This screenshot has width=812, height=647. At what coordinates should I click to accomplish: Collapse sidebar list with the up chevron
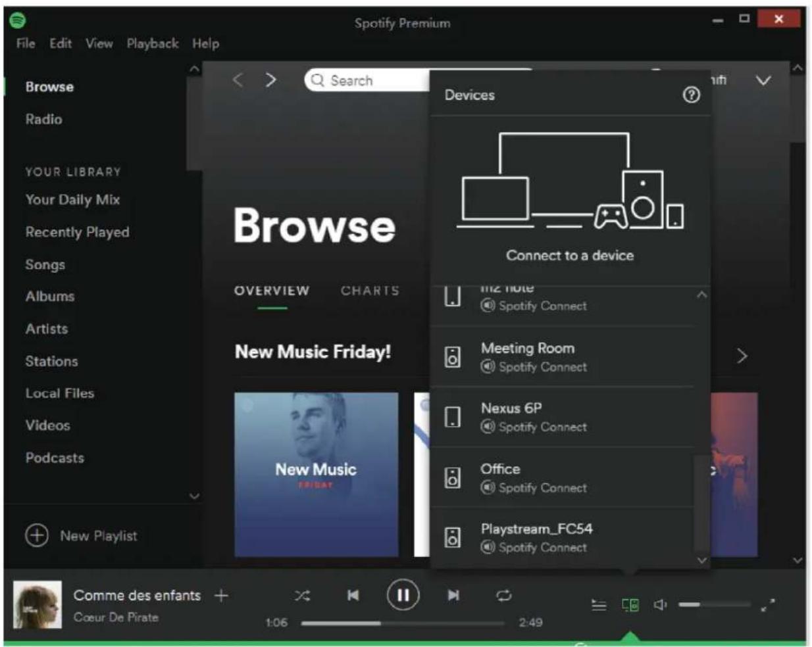pos(194,68)
